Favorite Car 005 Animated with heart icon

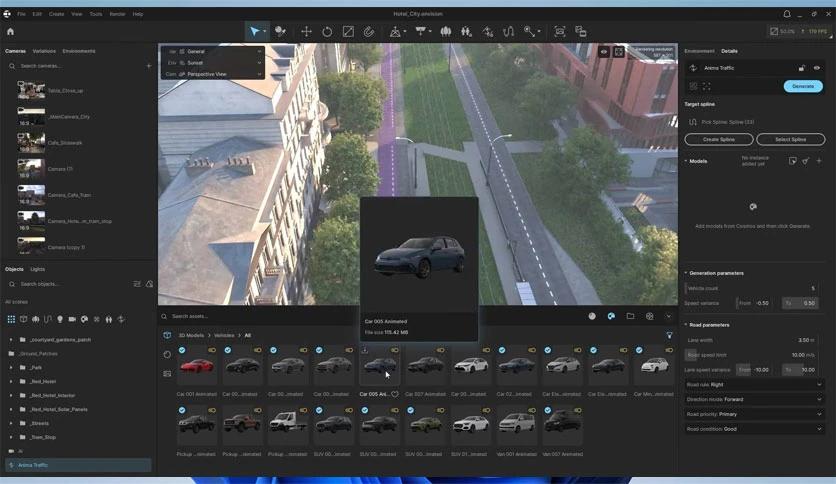(x=395, y=394)
